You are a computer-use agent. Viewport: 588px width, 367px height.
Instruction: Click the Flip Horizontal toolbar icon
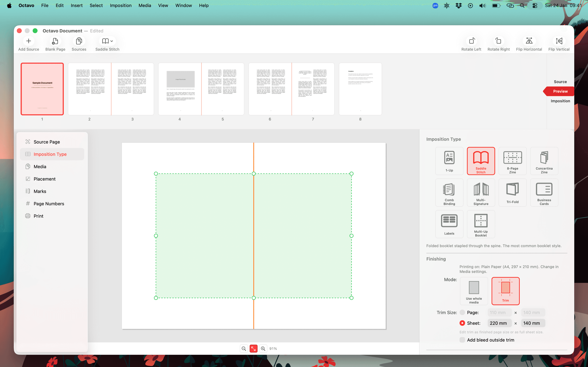[x=529, y=41]
